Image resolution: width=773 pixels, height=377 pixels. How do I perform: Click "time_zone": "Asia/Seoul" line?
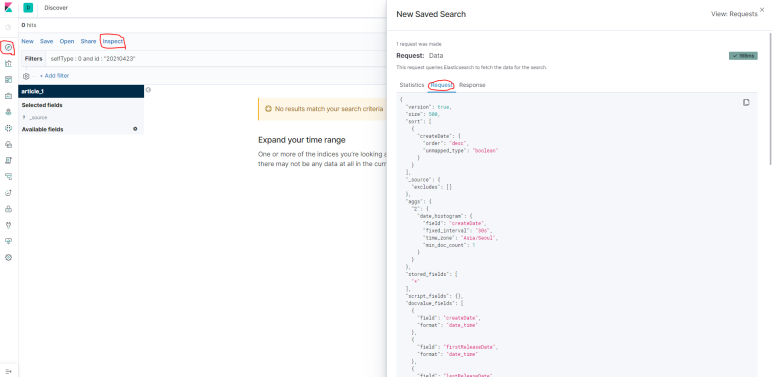pos(460,238)
